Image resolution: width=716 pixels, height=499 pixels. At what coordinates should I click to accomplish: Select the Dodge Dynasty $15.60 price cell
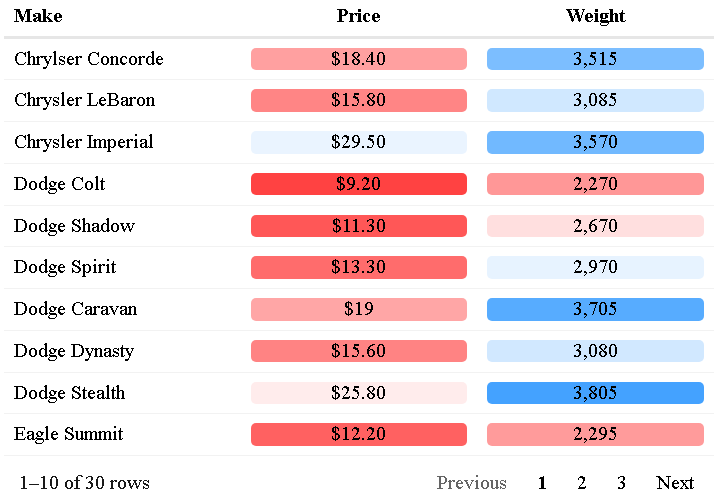pos(358,351)
